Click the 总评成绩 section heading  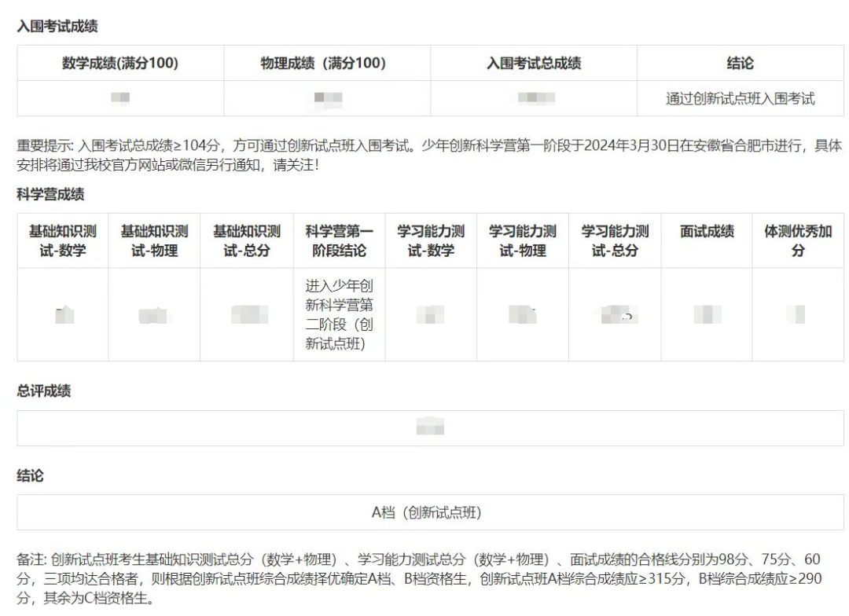[38, 392]
